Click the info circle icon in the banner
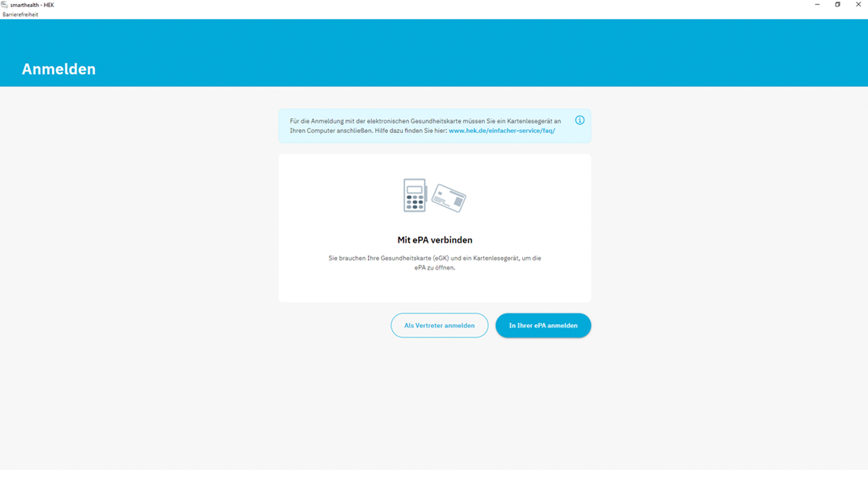The height and width of the screenshot is (488, 868). [580, 120]
